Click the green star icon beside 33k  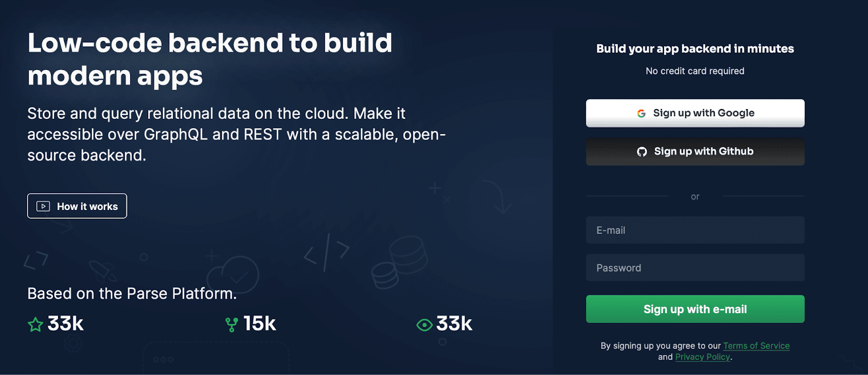tap(35, 323)
